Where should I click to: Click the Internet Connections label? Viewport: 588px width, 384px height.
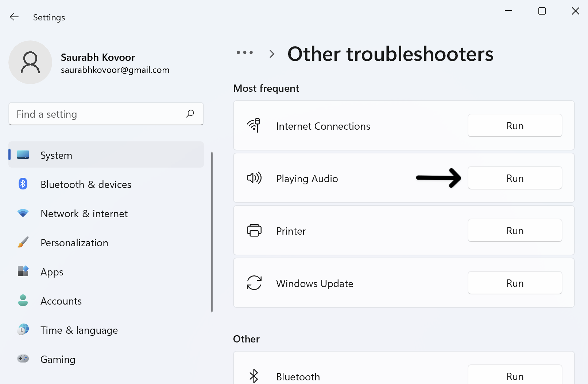point(323,126)
